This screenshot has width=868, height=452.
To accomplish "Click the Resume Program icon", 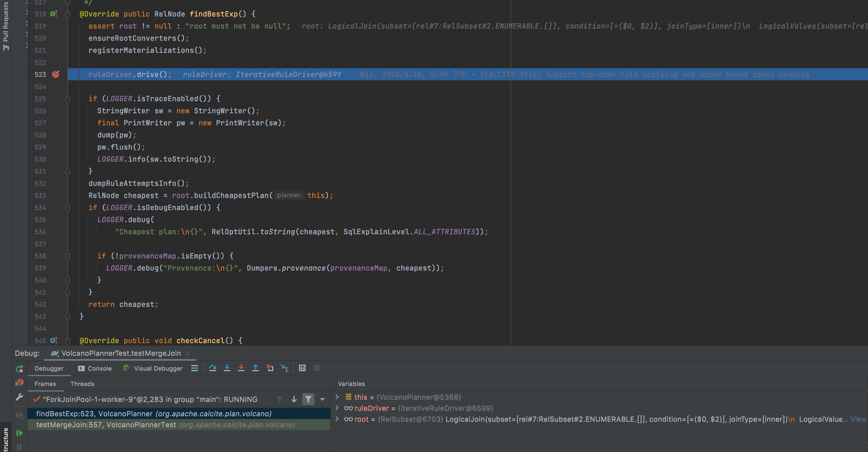I will (20, 433).
